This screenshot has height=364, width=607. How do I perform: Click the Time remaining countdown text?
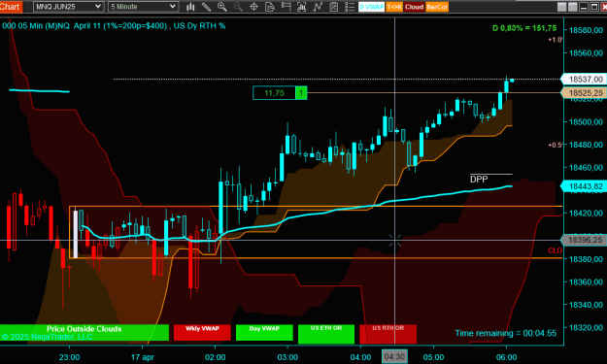pyautogui.click(x=506, y=333)
